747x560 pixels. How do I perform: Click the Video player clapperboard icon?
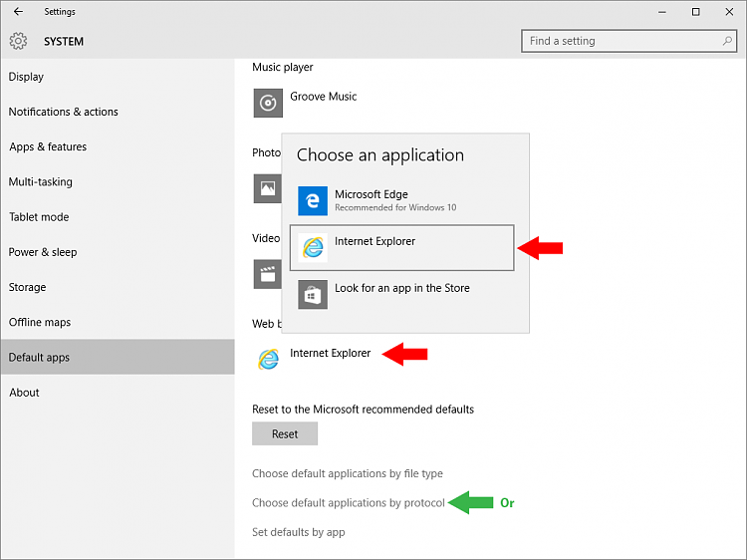click(x=267, y=274)
